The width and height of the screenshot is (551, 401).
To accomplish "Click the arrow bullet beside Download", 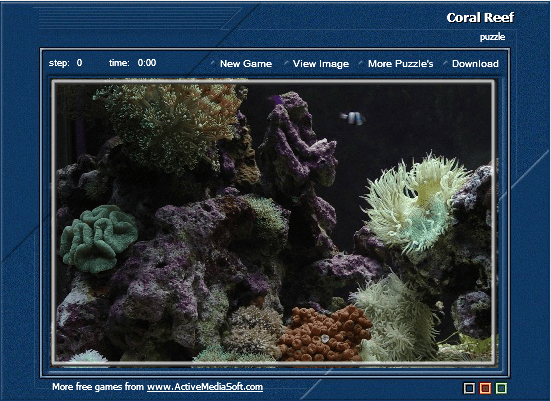I will pos(445,63).
